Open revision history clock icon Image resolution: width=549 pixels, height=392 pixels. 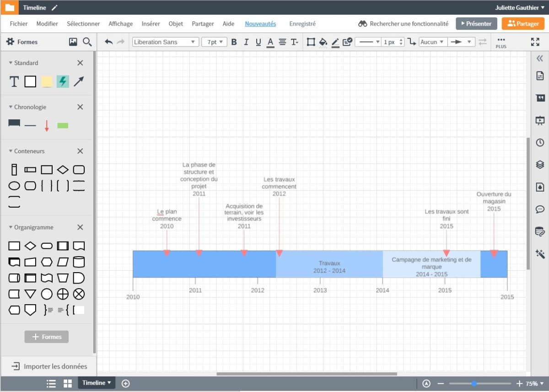click(540, 143)
